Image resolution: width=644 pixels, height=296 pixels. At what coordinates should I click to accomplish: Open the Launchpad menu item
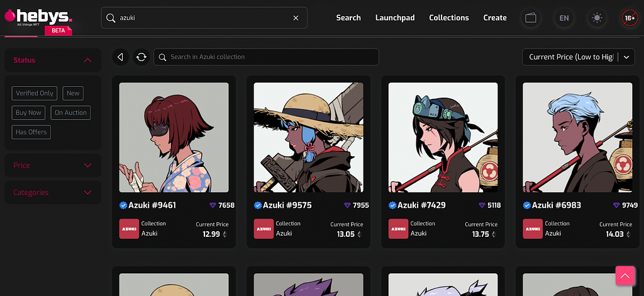point(395,18)
